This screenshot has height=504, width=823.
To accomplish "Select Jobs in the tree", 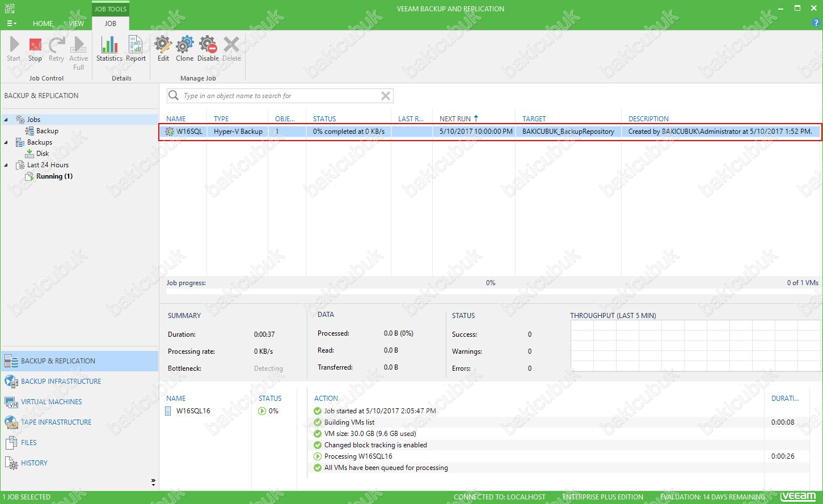I will point(33,120).
